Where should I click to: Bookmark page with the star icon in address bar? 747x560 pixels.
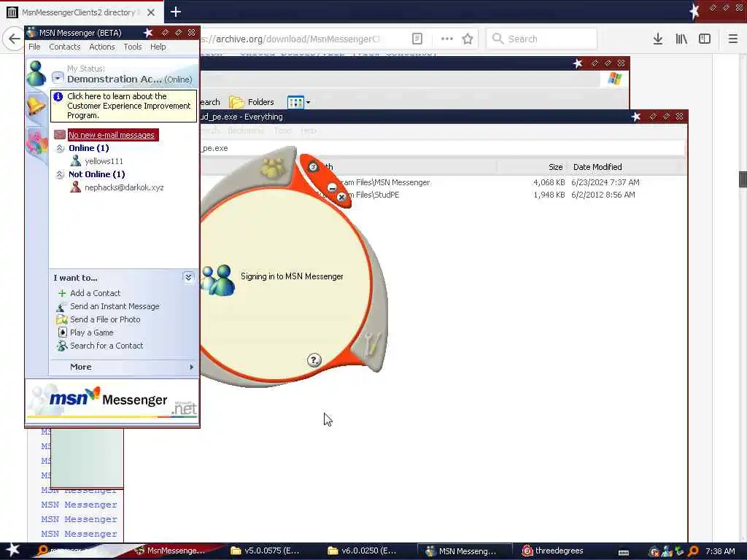[x=468, y=39]
